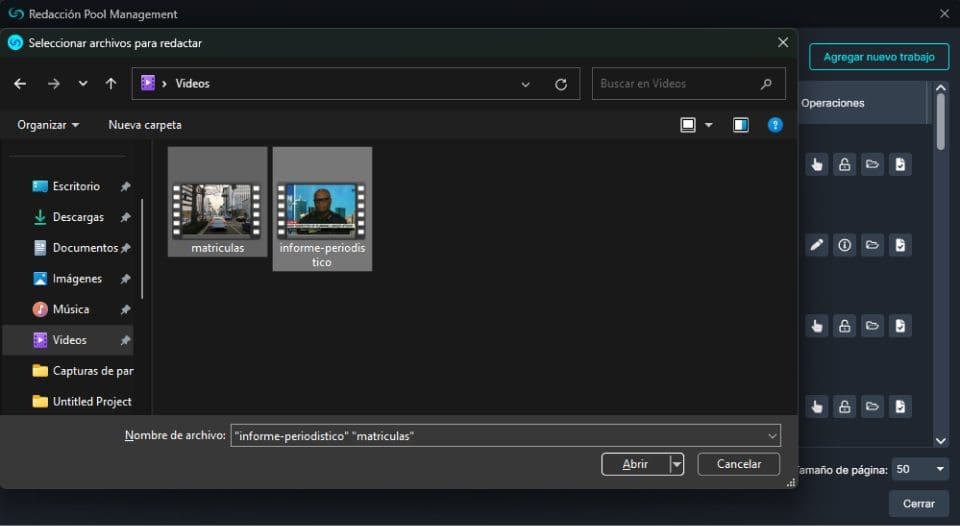Click the folder icon beside the info icon
The width and height of the screenshot is (960, 526).
(872, 246)
